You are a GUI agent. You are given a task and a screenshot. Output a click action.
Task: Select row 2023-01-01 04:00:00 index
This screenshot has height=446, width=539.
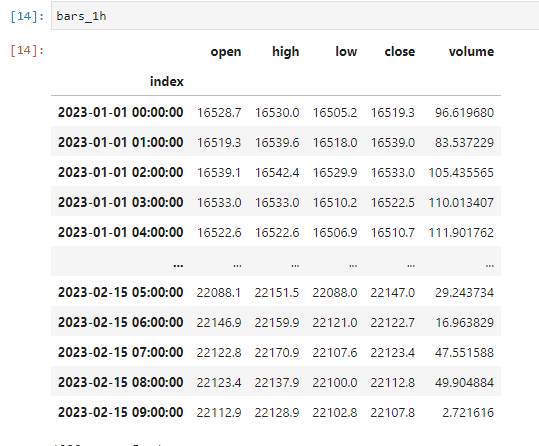(121, 232)
